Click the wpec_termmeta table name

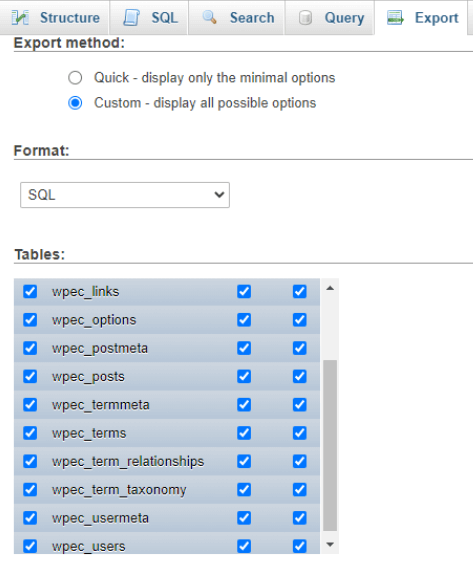pyautogui.click(x=101, y=405)
